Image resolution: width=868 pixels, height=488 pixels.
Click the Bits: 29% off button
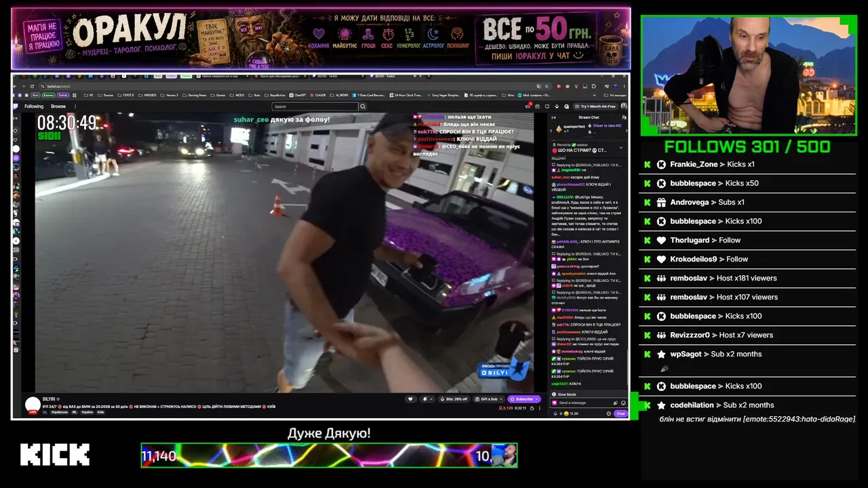tap(454, 399)
